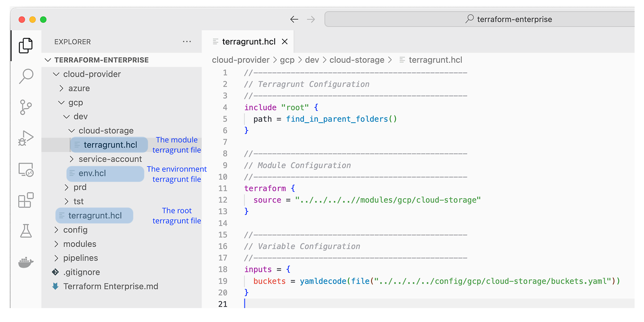Click the include keyword on line 4
This screenshot has width=644, height=322.
pos(260,108)
